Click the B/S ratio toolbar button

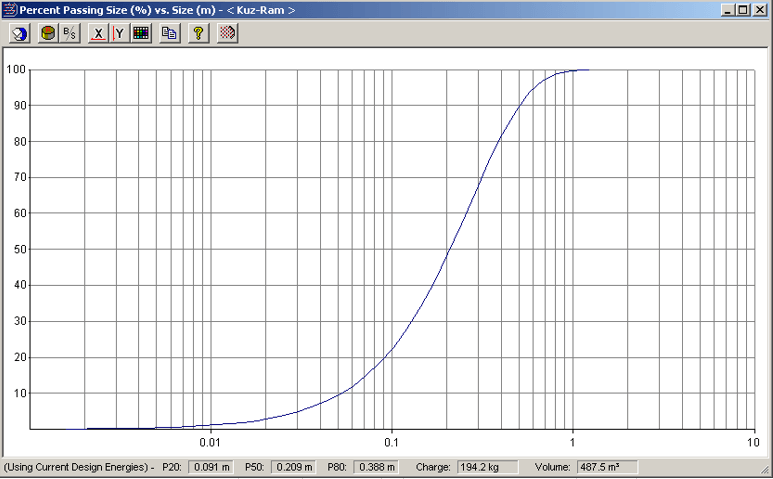point(69,33)
